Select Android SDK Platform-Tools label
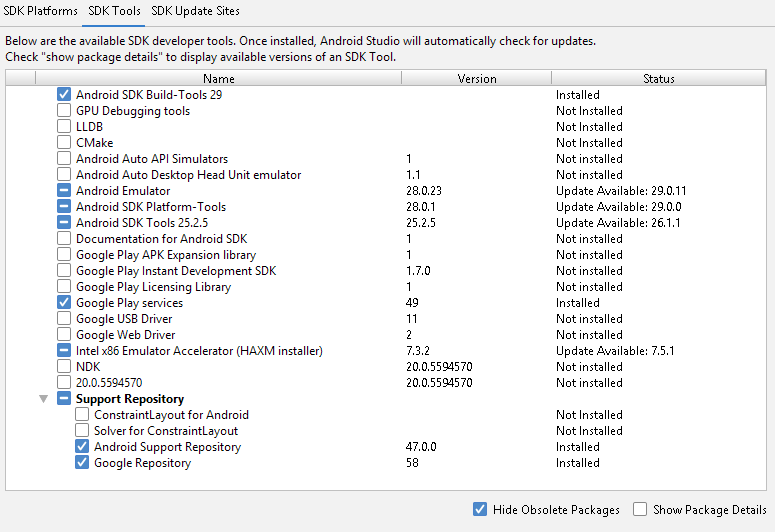The width and height of the screenshot is (775, 532). click(x=151, y=207)
